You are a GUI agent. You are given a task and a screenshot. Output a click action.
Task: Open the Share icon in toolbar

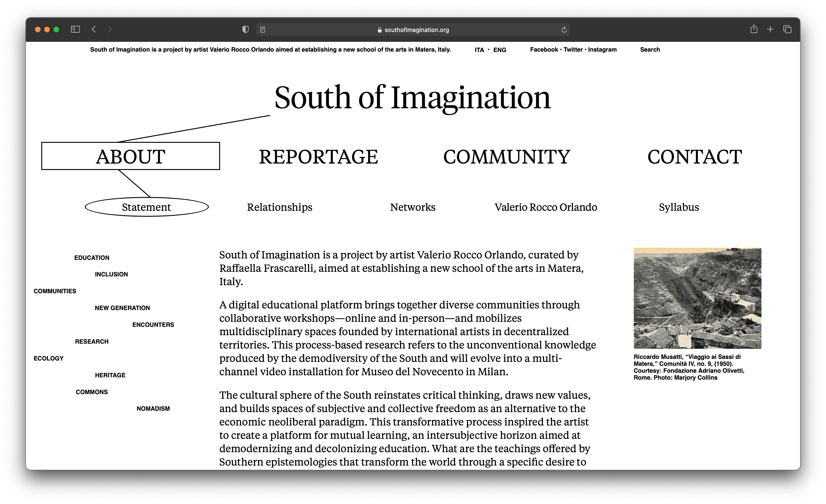[754, 29]
